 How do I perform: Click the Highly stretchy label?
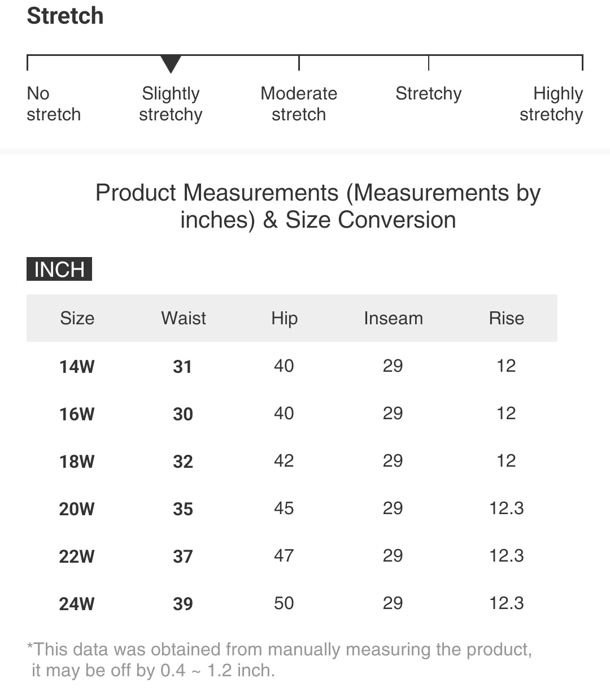(551, 104)
